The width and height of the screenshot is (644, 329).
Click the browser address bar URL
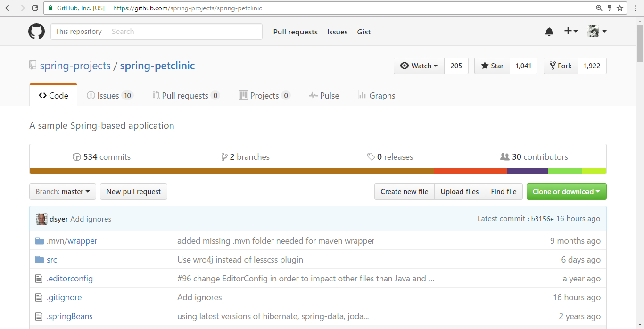tap(188, 8)
